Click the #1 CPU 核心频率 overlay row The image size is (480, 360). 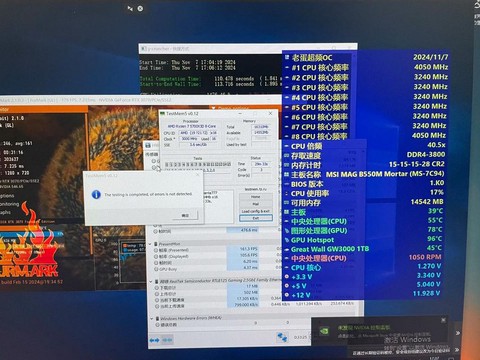(x=366, y=68)
